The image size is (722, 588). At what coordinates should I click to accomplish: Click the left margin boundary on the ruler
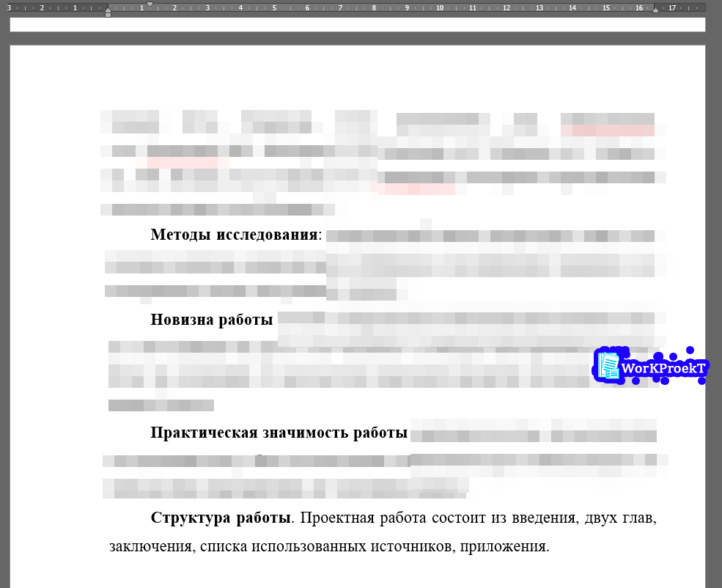click(108, 6)
